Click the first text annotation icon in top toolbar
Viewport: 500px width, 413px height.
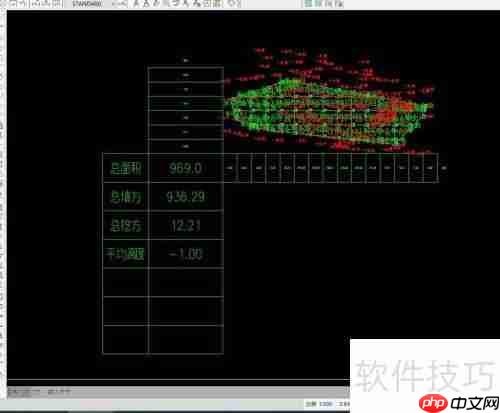137,4
